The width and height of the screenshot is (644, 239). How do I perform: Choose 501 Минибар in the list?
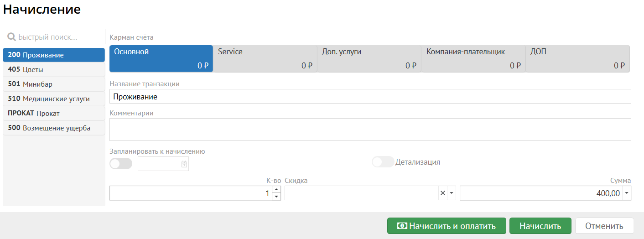coord(54,84)
